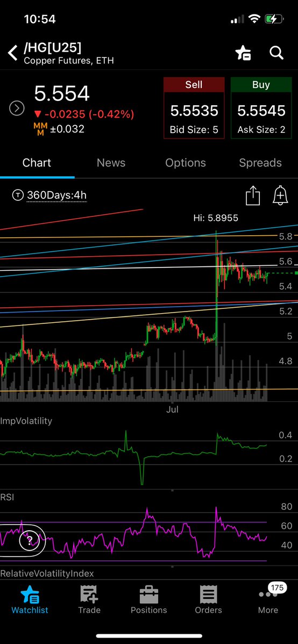Create a price alert with the bell icon
Image resolution: width=298 pixels, height=644 pixels.
[280, 195]
